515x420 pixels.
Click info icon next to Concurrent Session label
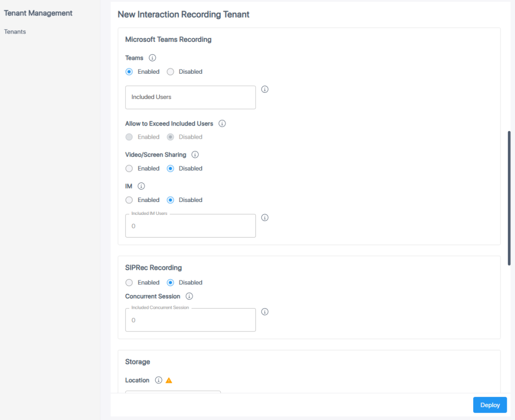189,296
